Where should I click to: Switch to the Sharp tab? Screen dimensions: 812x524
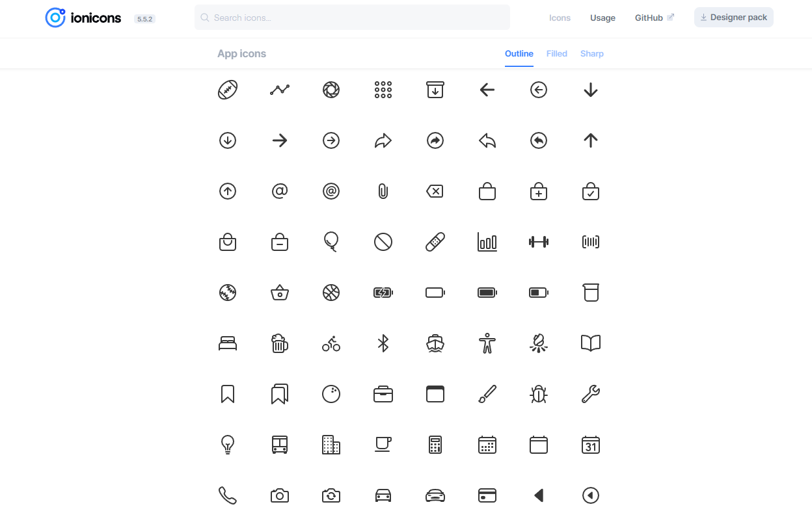[592, 53]
